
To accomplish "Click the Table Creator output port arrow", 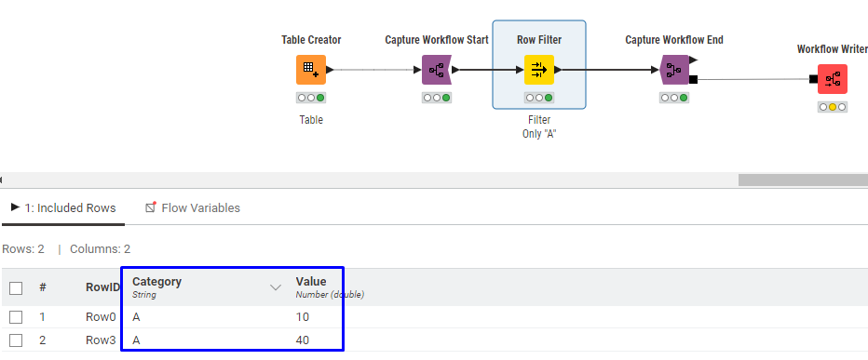I will coord(330,70).
